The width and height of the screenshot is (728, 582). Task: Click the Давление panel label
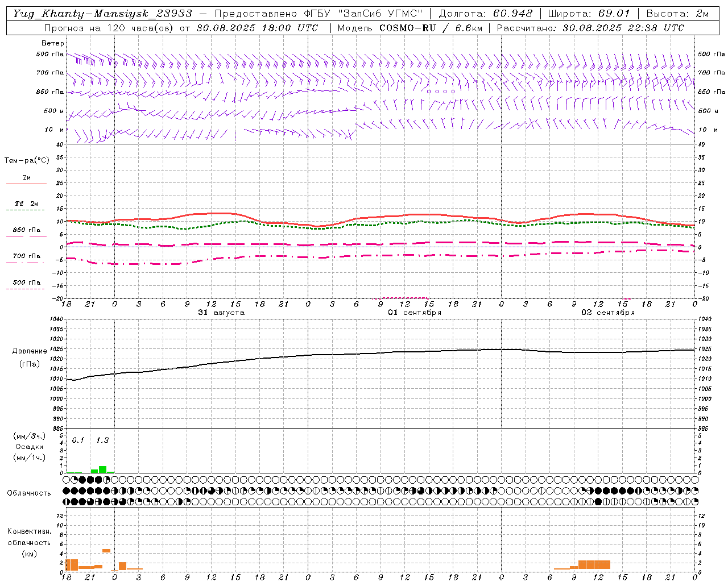click(x=30, y=351)
